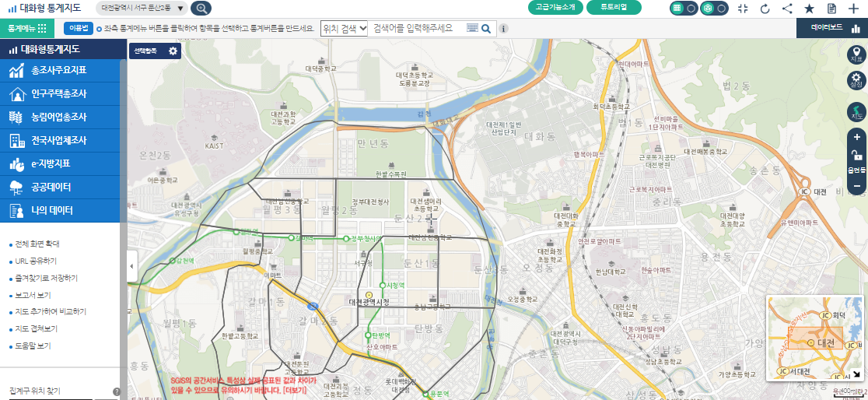Toggle the zoom lock 읍면동 icon
Screen dimensions: 868x400
(856, 156)
